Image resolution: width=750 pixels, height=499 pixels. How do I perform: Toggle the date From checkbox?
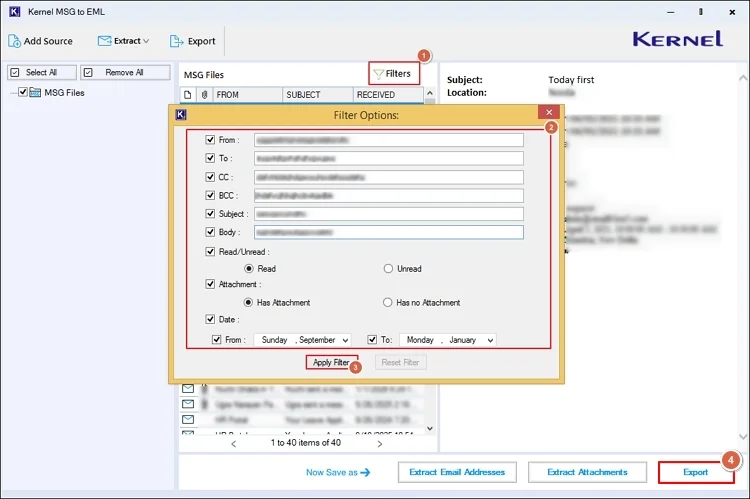[x=217, y=340]
